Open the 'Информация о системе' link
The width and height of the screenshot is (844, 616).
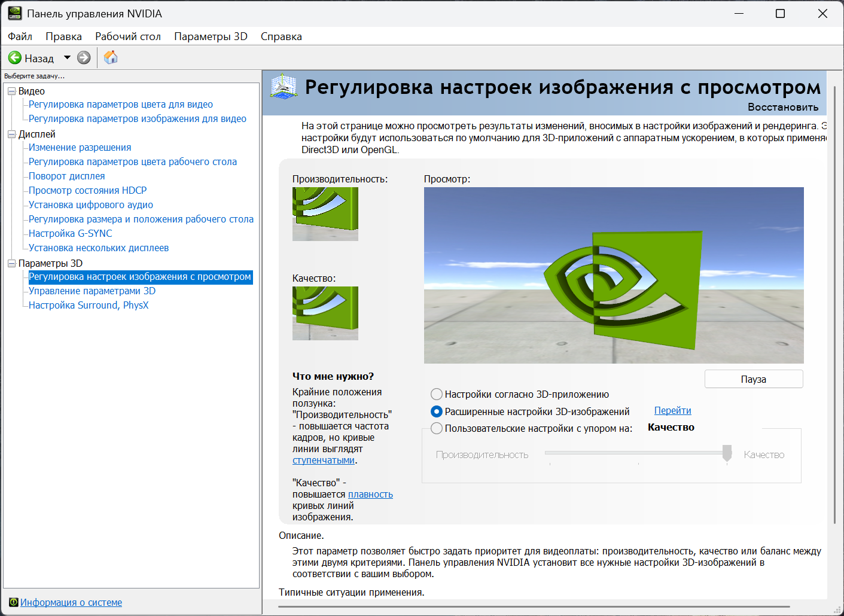point(71,602)
